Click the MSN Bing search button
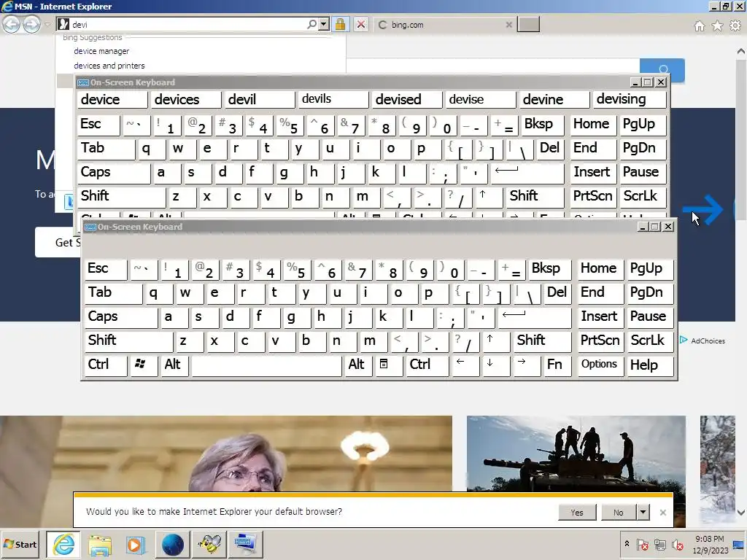Screen dimensions: 747x560 pyautogui.click(x=662, y=71)
